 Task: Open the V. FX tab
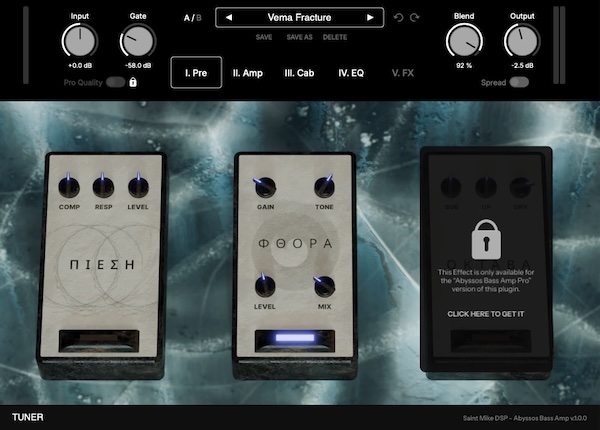point(403,73)
